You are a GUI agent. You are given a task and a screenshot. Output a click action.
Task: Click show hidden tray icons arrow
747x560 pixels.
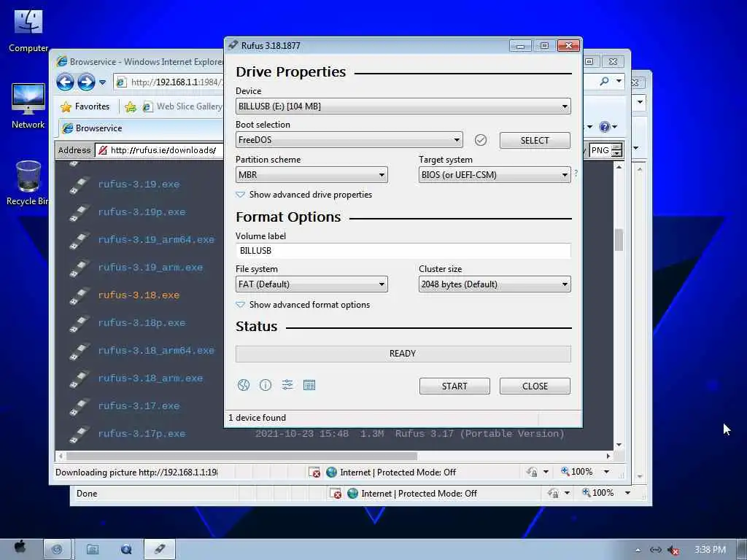pyautogui.click(x=638, y=551)
